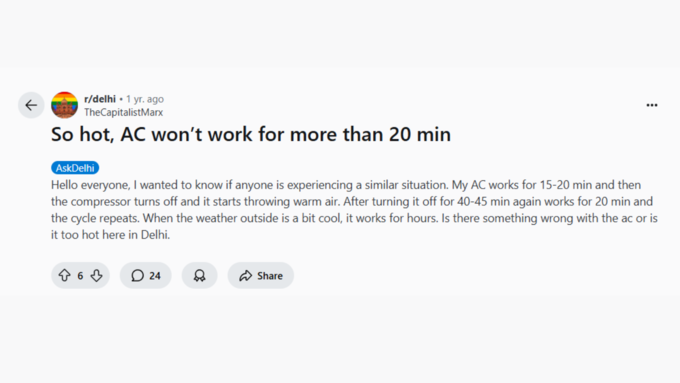Go back using the left arrow button
680x383 pixels.
[31, 105]
